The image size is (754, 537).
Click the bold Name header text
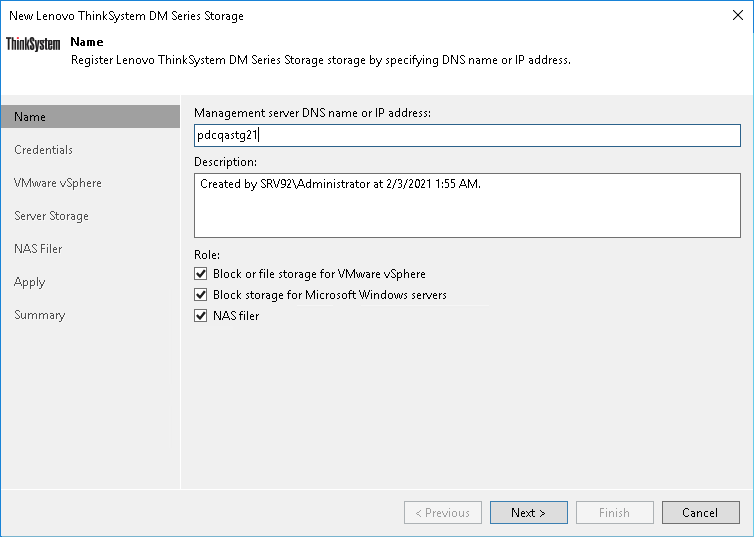pos(87,42)
